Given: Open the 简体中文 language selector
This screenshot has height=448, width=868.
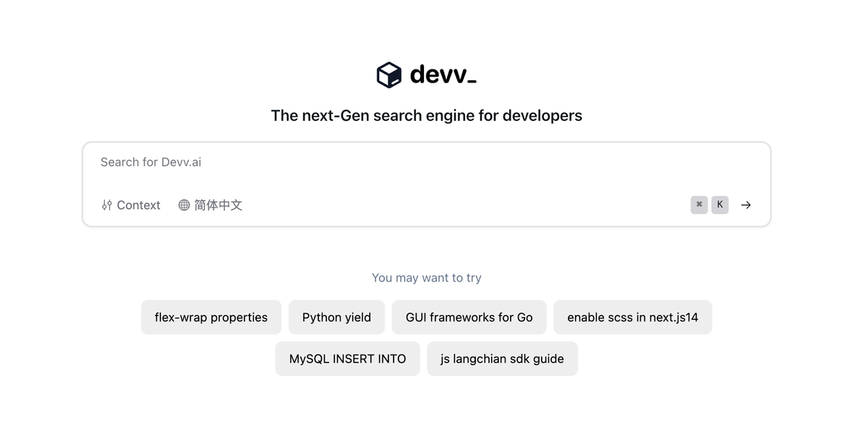Looking at the screenshot, I should [218, 206].
